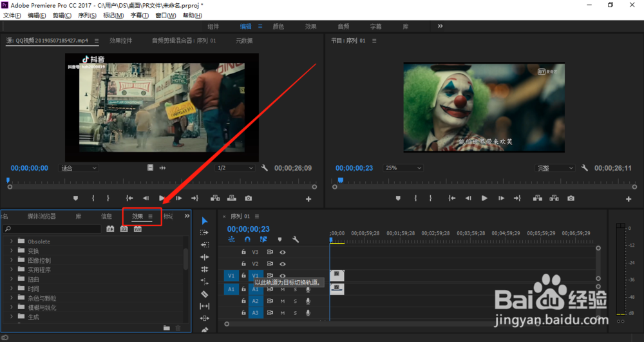Expand the 模糊与锐化 effects folder
This screenshot has height=342, width=644.
(12, 307)
